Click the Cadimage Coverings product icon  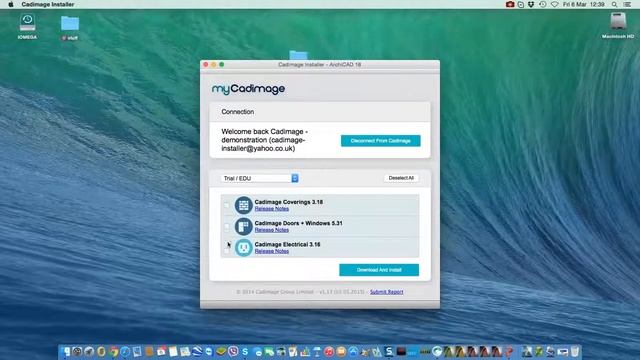[244, 205]
